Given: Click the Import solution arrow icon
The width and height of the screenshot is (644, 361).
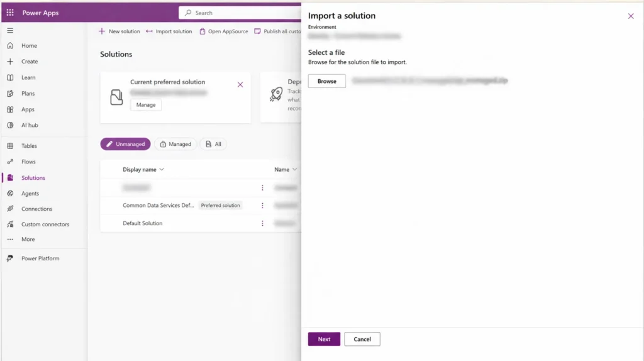Looking at the screenshot, I should pos(149,31).
